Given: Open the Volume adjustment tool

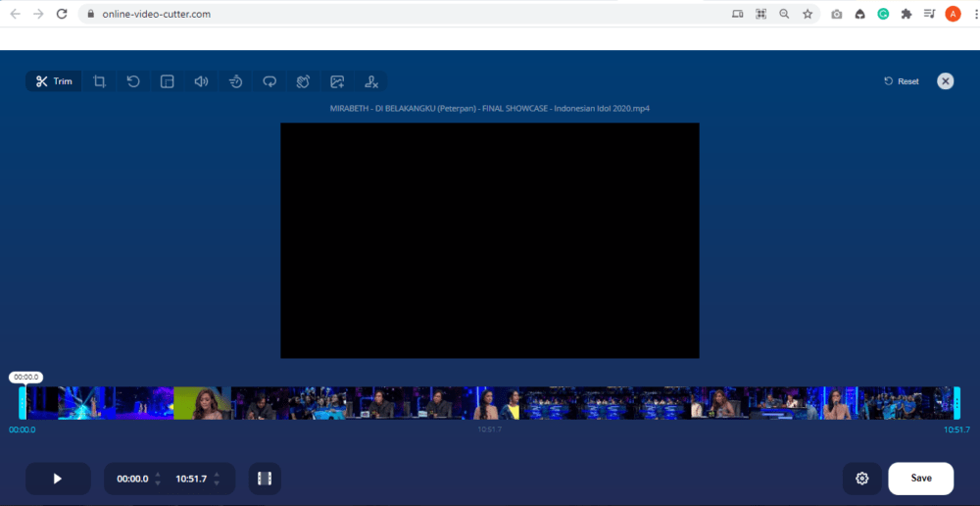Looking at the screenshot, I should 201,81.
